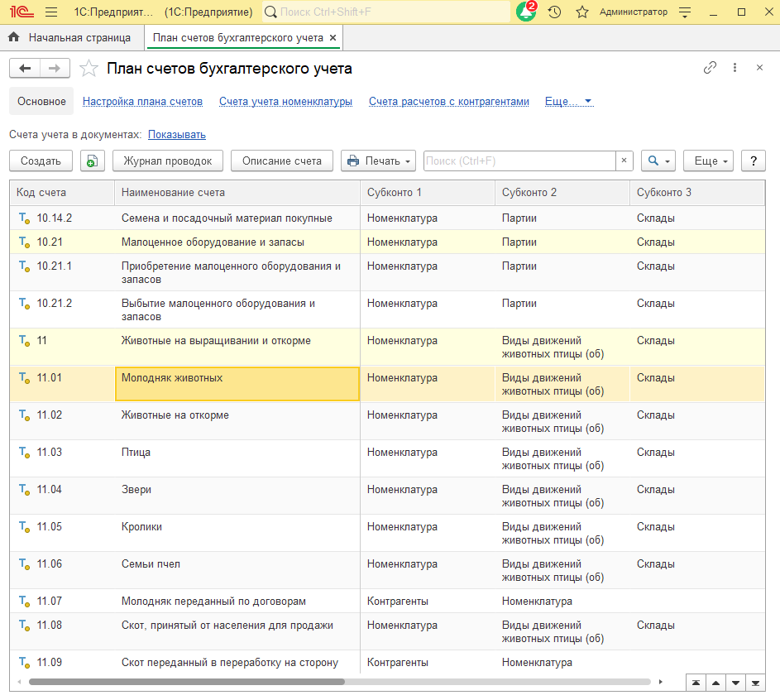The width and height of the screenshot is (780, 700).
Task: Click the Журнал проводок button
Action: 168,161
